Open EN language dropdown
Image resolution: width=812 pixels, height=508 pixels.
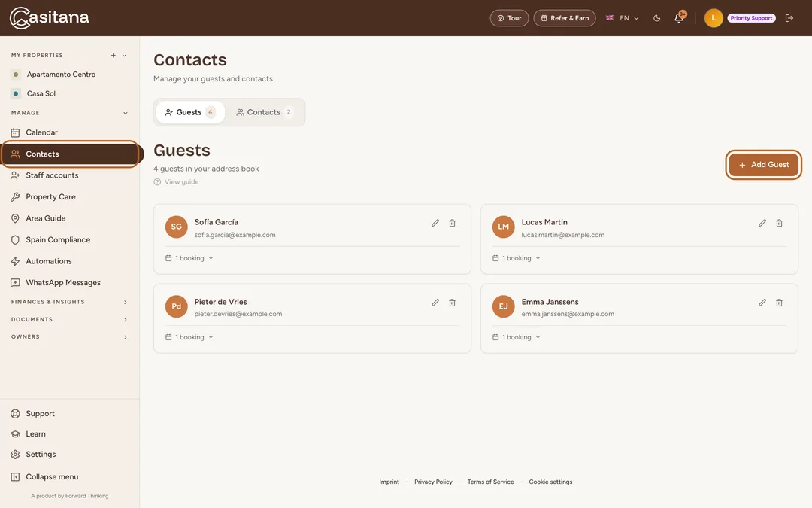623,18
